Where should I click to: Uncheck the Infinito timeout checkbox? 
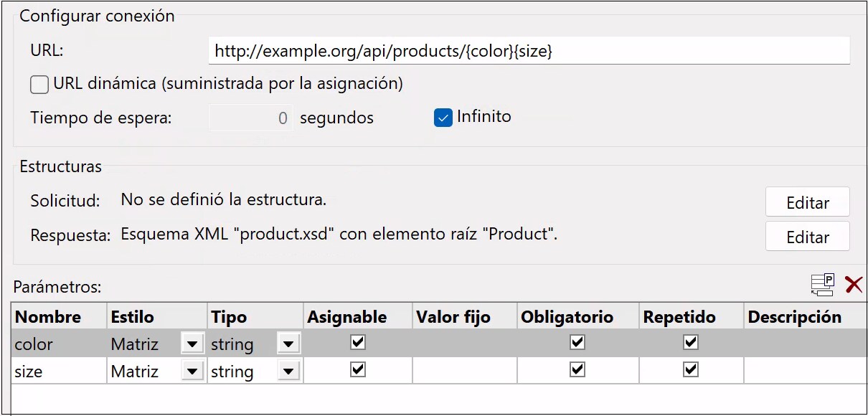point(443,117)
